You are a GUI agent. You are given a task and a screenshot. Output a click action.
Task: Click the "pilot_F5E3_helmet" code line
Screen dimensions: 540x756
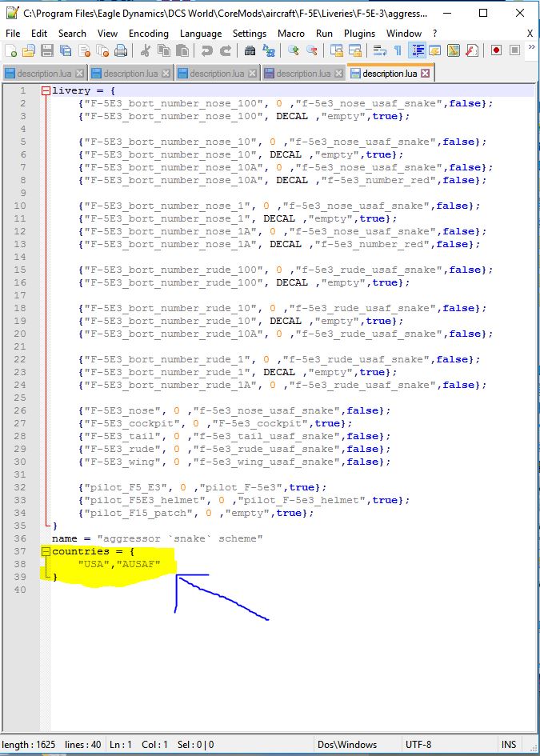[x=244, y=500]
